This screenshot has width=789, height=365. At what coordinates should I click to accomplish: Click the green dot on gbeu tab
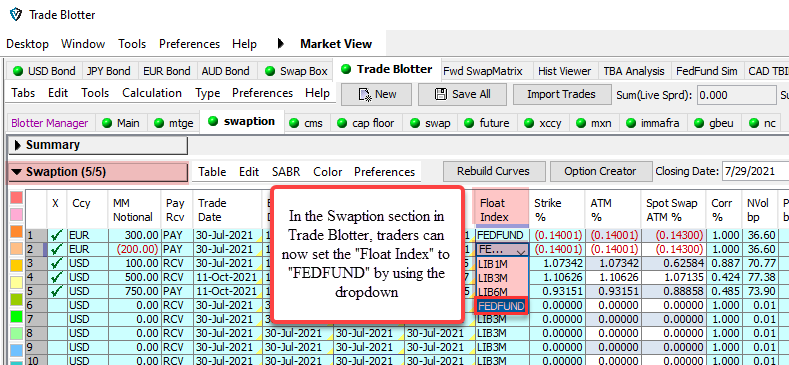(x=699, y=123)
